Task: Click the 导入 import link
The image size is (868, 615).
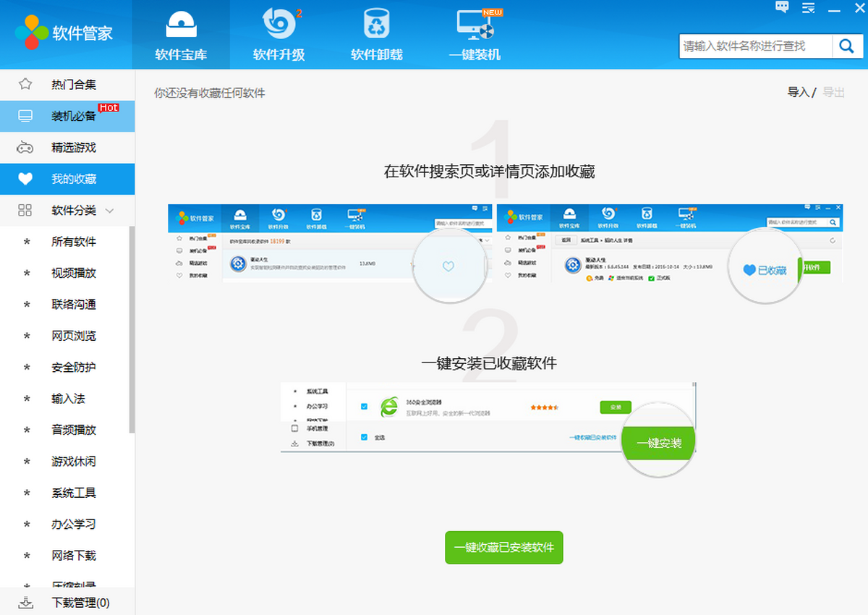Action: 798,92
